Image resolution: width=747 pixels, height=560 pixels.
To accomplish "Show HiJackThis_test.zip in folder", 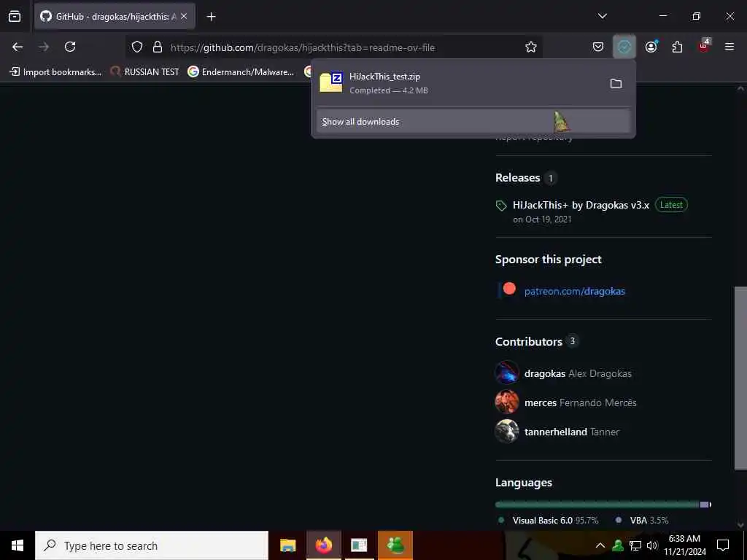I will pyautogui.click(x=616, y=84).
